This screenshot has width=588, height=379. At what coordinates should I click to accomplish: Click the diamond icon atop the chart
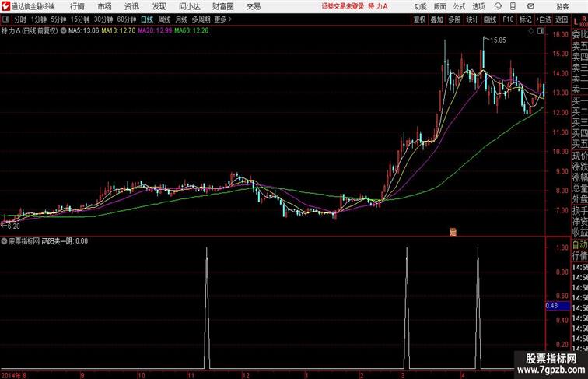coord(531,31)
